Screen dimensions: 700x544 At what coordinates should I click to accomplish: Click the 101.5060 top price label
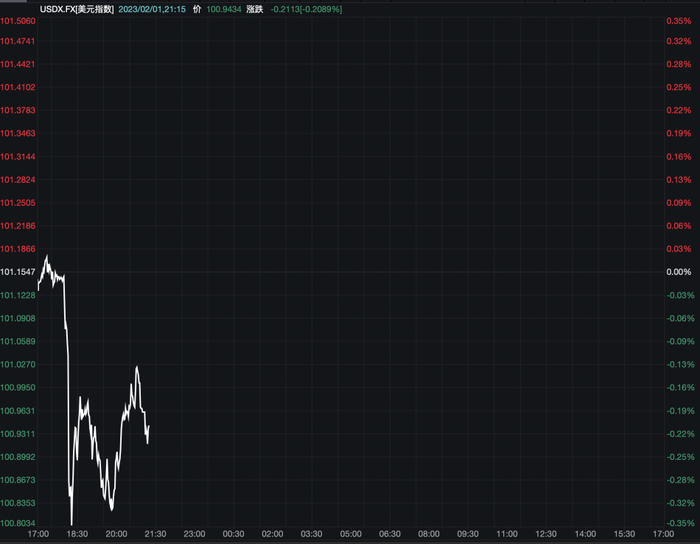tap(18, 18)
